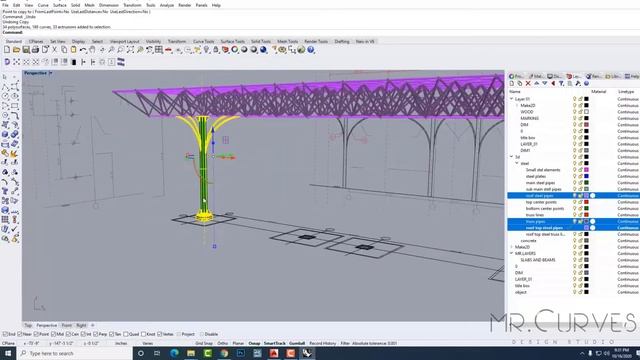Screen dimensions: 640x360
Task: Toggle Record History in status bar
Action: 323,344
